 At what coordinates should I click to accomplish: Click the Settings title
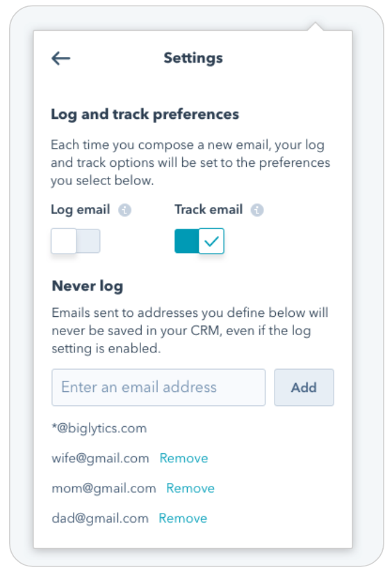coord(193,58)
